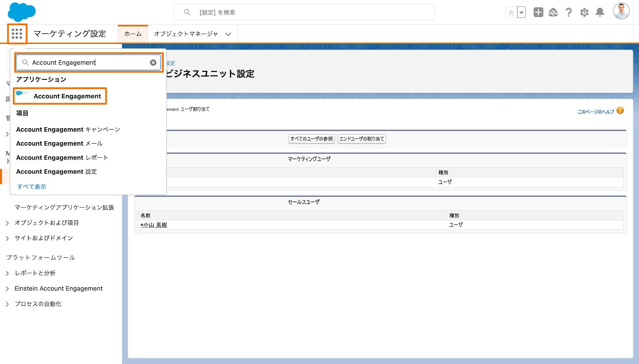Expand the レポートと分析 section

7,273
